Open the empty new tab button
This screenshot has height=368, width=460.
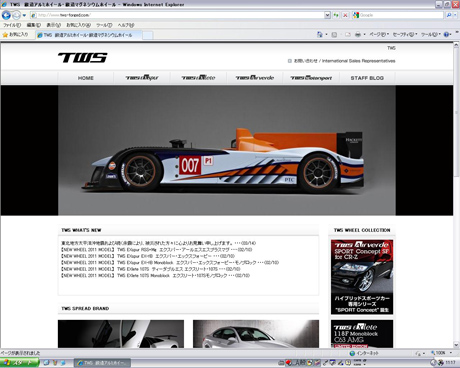click(148, 35)
